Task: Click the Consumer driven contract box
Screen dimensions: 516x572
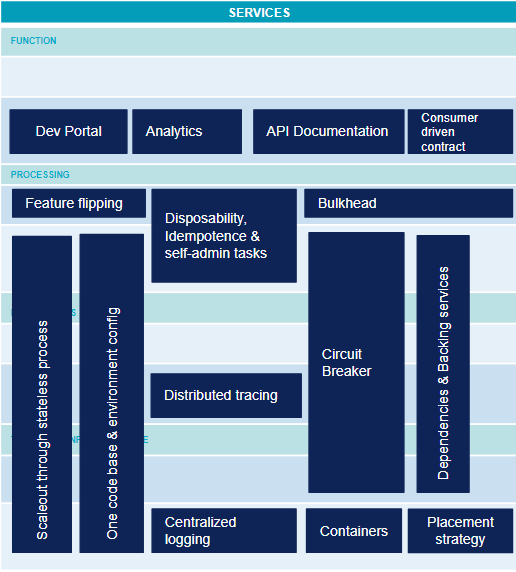Action: tap(460, 131)
